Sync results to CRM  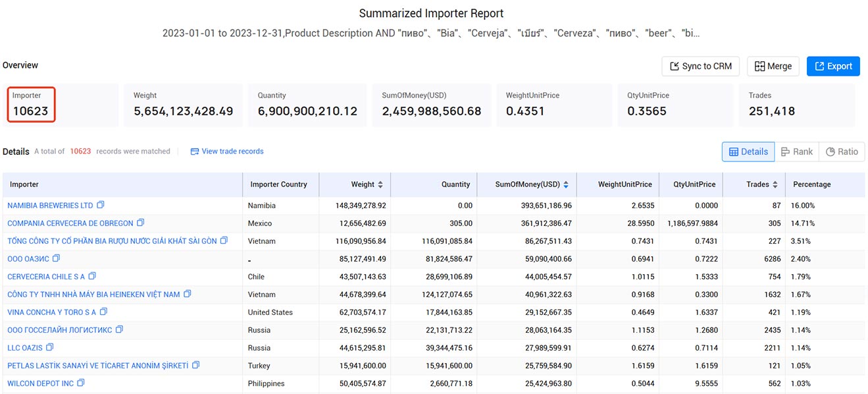coord(701,66)
